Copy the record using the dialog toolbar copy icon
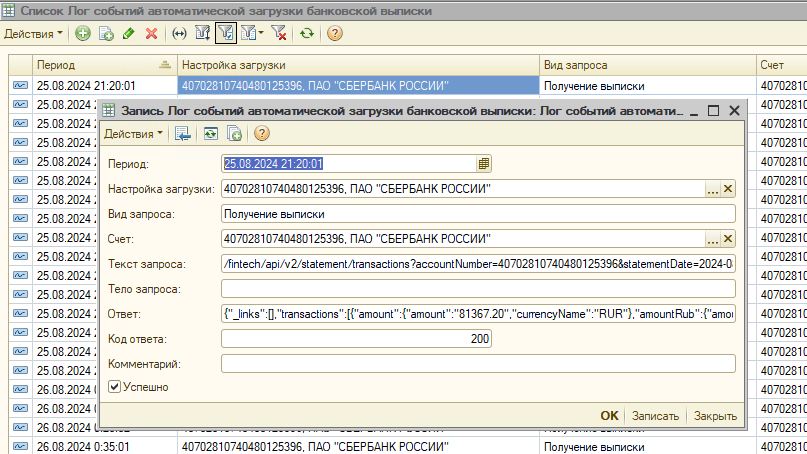The height and width of the screenshot is (454, 807). [234, 134]
